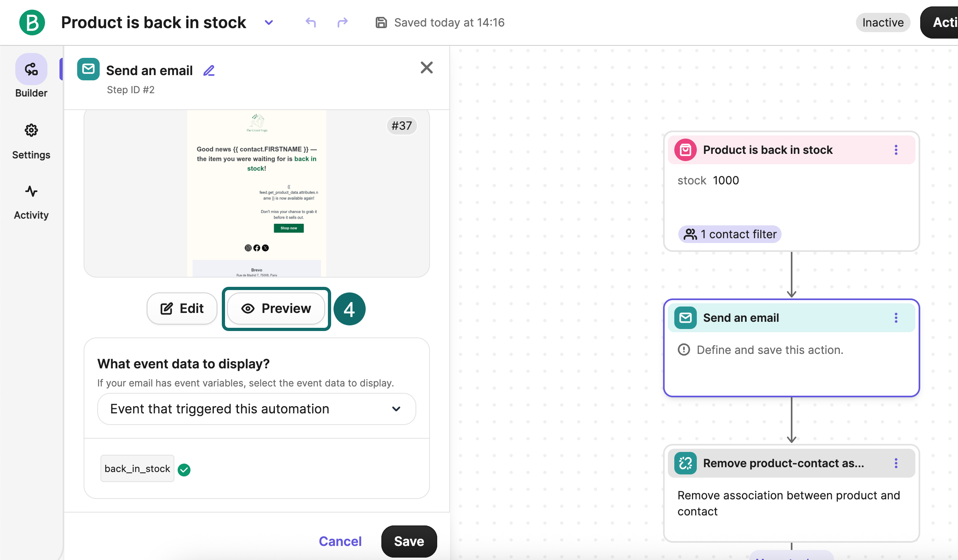958x560 pixels.
Task: Open the 'Event that triggered this automation' dropdown
Action: (x=256, y=409)
